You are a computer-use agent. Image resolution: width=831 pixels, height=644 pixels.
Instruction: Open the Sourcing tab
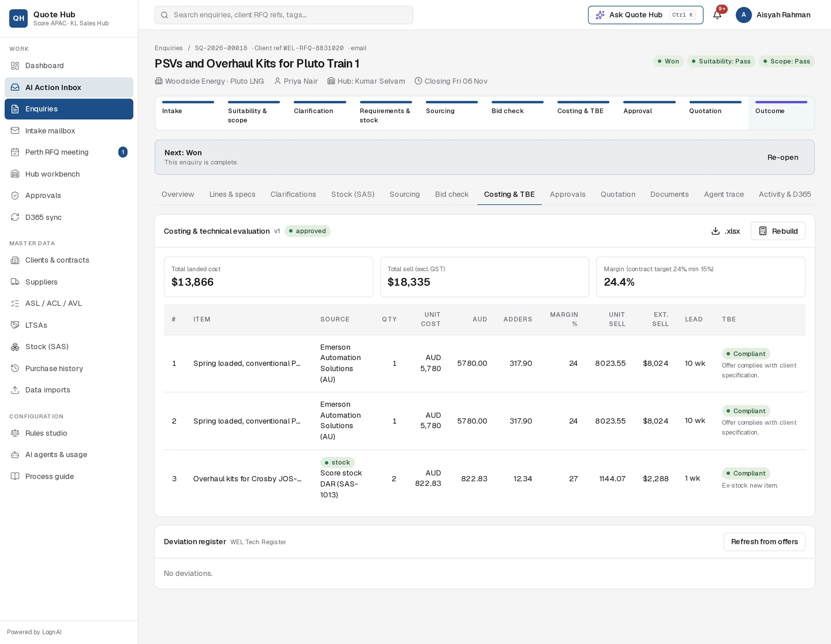[404, 194]
